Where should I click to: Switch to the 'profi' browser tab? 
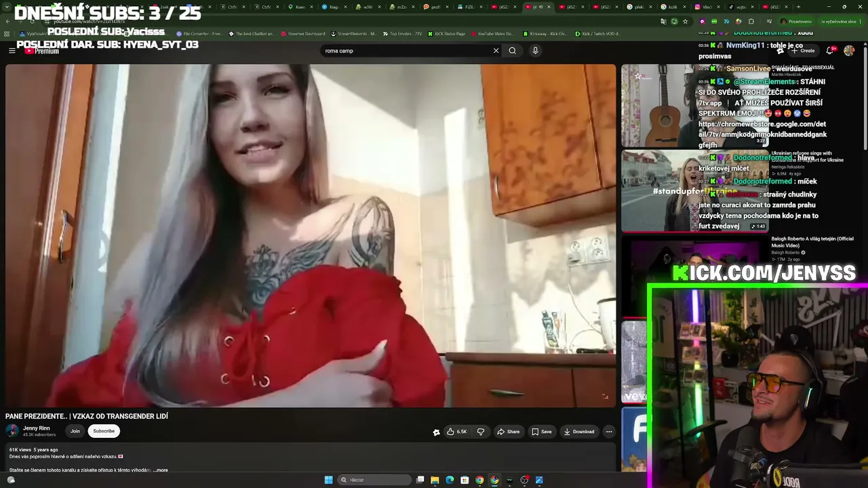click(434, 7)
